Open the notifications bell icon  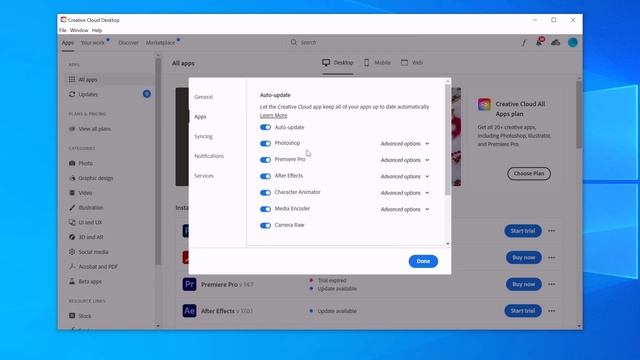[x=540, y=42]
